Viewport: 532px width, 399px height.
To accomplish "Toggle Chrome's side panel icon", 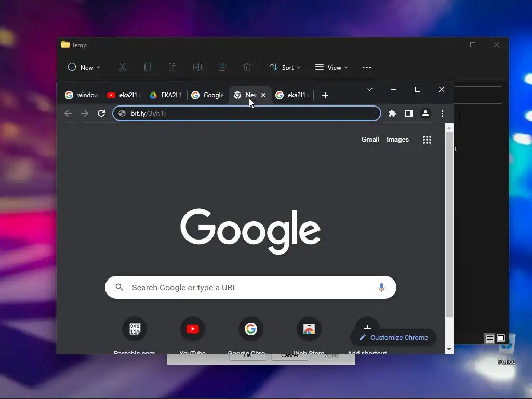I will pos(409,113).
